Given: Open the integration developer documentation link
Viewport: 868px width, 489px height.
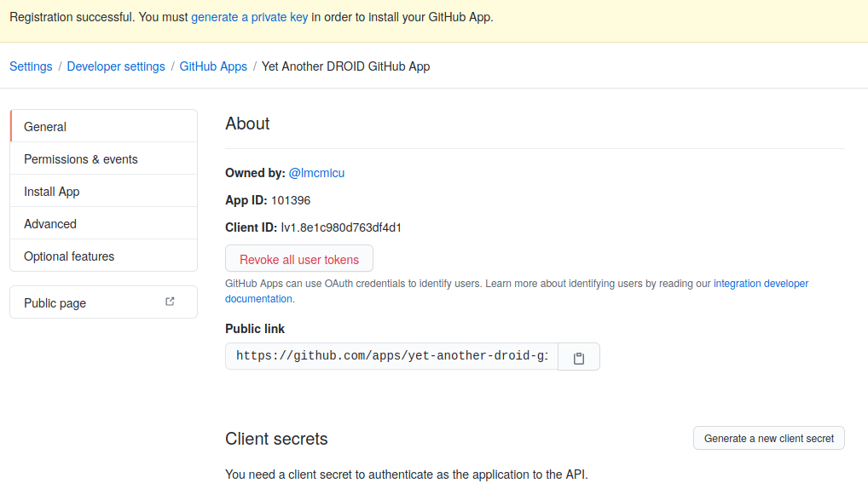Looking at the screenshot, I should click(761, 283).
